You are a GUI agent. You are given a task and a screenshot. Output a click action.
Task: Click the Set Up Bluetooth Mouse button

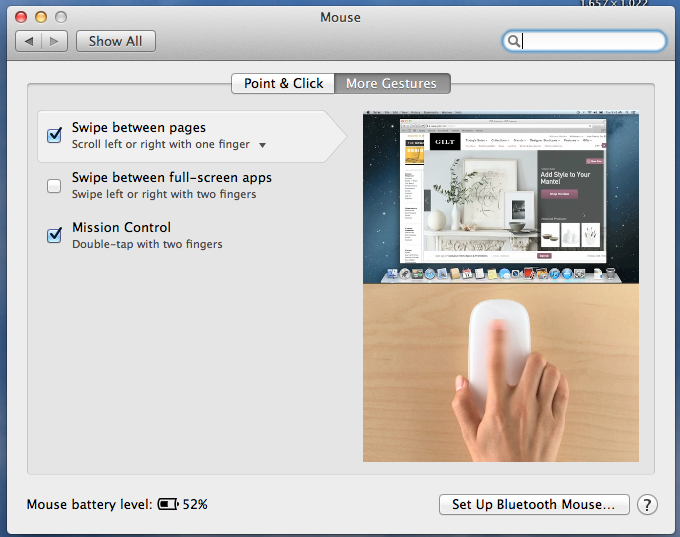point(534,504)
